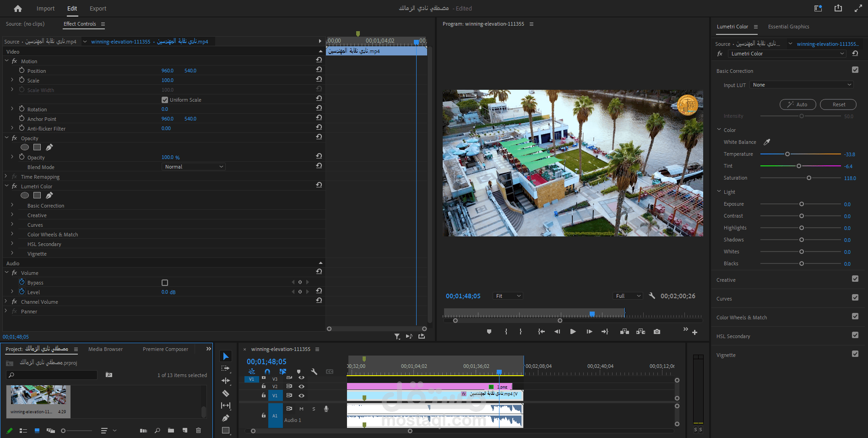The height and width of the screenshot is (438, 868).
Task: Open the Export workspace tab
Action: (x=98, y=8)
